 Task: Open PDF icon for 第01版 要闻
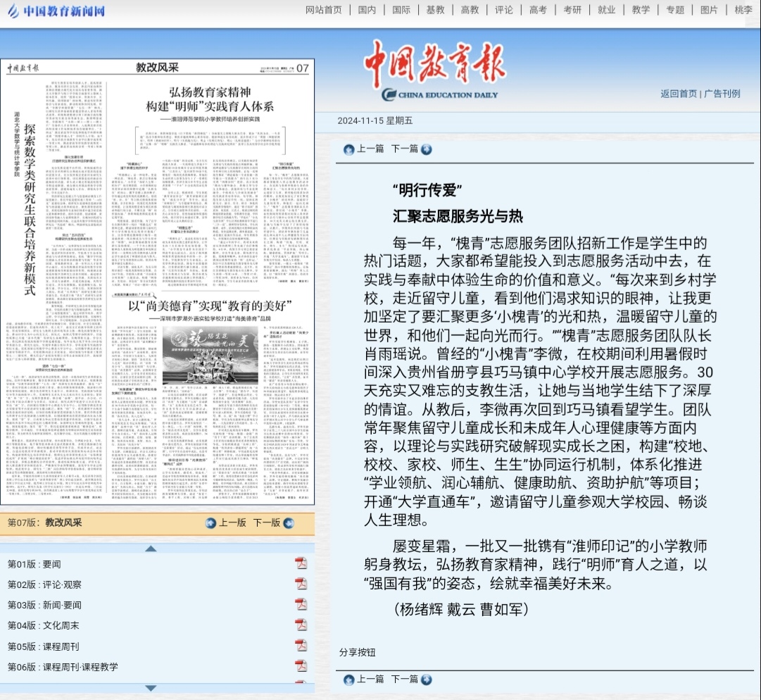pyautogui.click(x=301, y=563)
